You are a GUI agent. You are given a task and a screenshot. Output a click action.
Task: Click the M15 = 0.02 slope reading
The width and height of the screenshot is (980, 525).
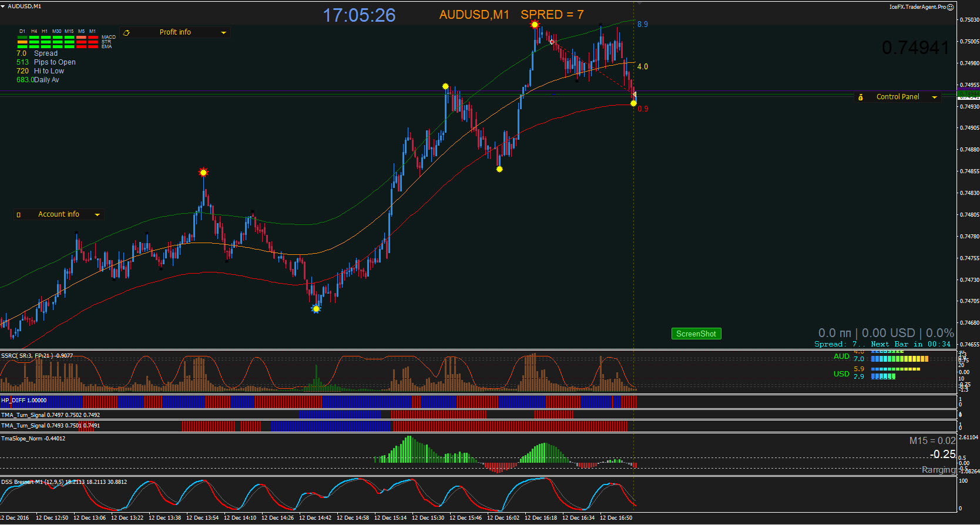click(932, 440)
